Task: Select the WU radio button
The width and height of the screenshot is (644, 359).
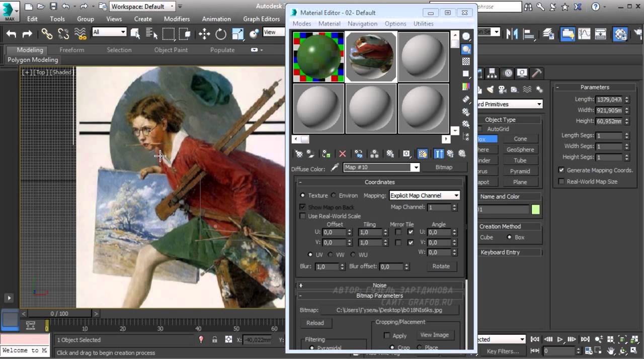Action: tap(353, 255)
